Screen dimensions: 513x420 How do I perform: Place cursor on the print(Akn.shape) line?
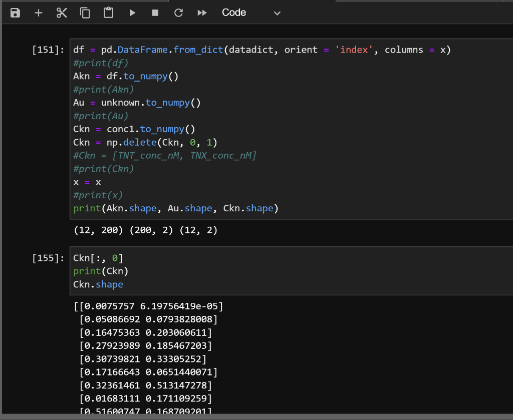(x=175, y=208)
